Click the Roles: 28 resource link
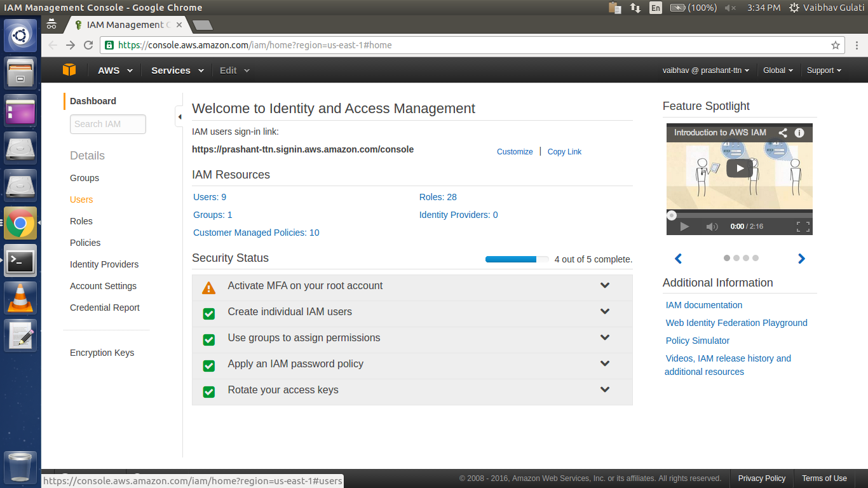The width and height of the screenshot is (868, 488). click(x=438, y=197)
